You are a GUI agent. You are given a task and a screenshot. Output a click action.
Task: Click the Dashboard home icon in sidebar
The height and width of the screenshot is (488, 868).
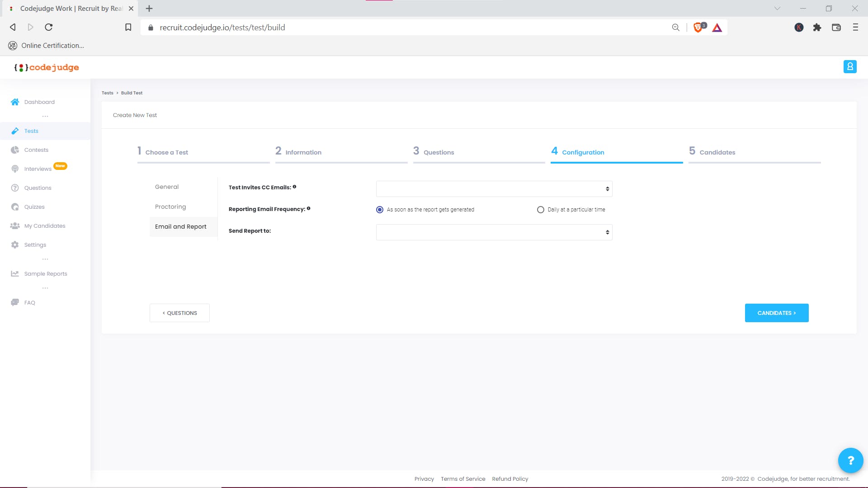(15, 102)
